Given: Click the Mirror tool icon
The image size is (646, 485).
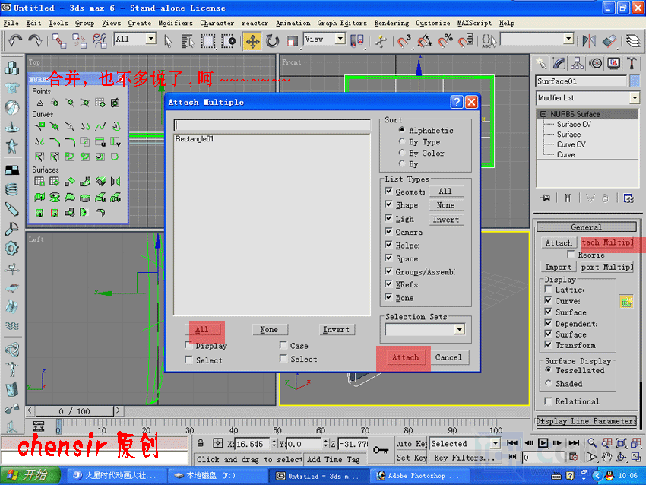Looking at the screenshot, I should (x=589, y=41).
